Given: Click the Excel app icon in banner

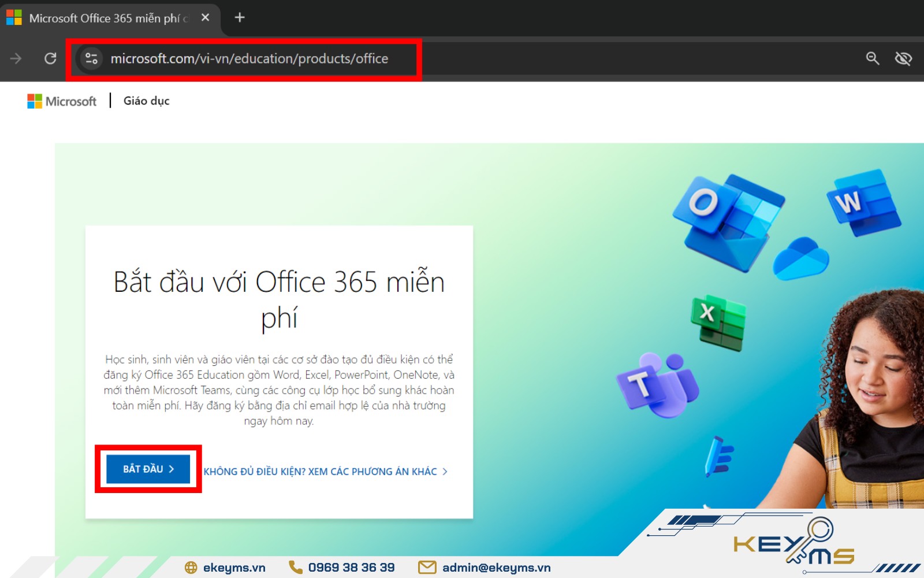Looking at the screenshot, I should (x=718, y=323).
